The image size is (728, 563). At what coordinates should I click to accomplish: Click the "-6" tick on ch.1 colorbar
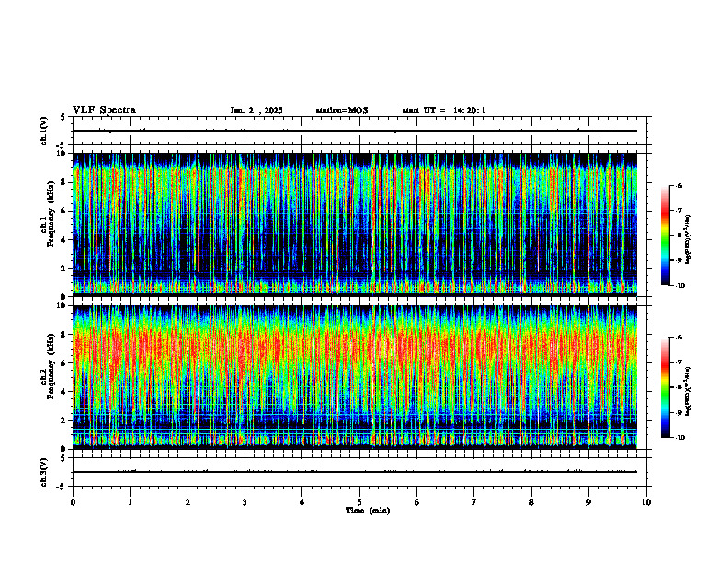click(x=679, y=185)
